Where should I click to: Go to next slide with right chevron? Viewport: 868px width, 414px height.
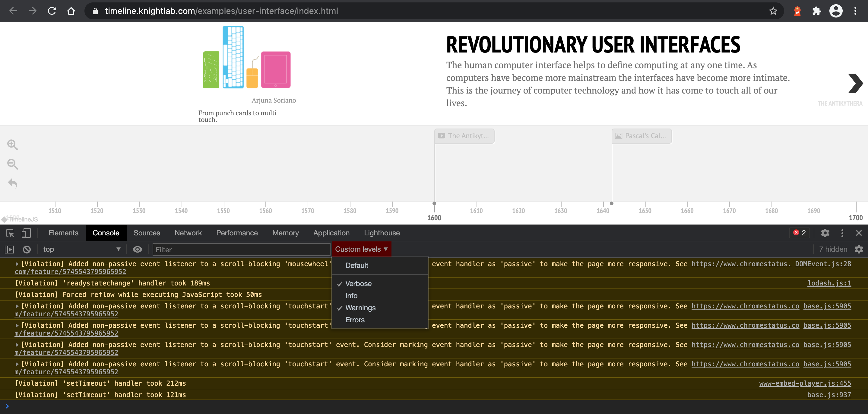[855, 83]
